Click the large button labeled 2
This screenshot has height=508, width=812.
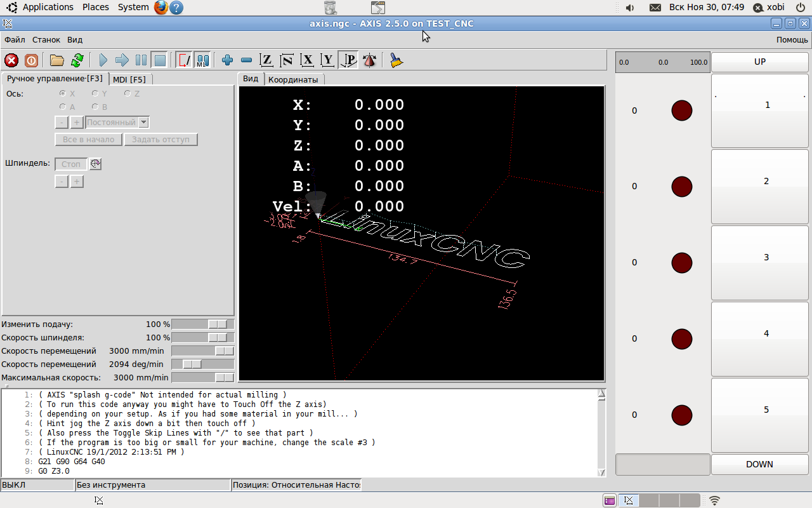[760, 187]
